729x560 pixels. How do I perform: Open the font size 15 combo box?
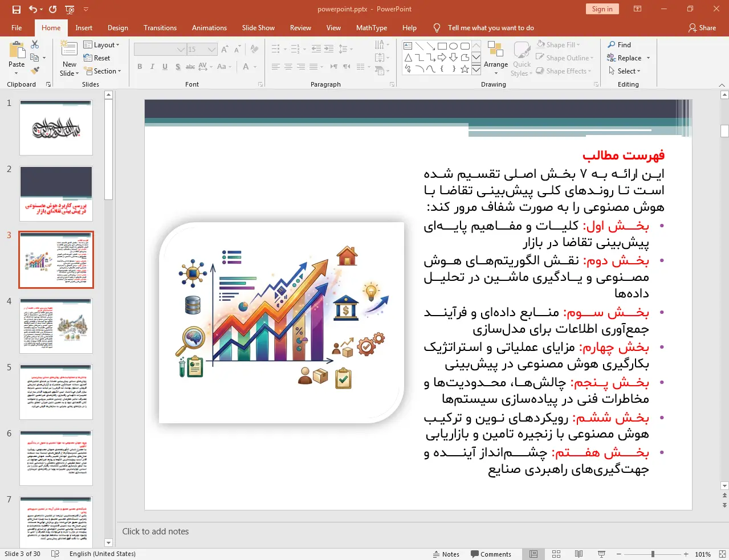(202, 50)
